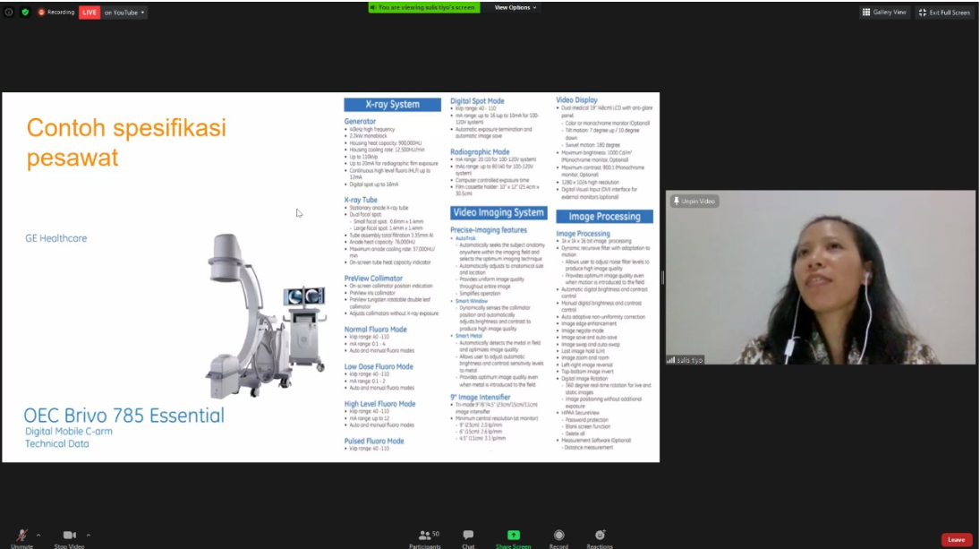Expand the video options caret beside Stop Video
This screenshot has height=549, width=980.
89,536
